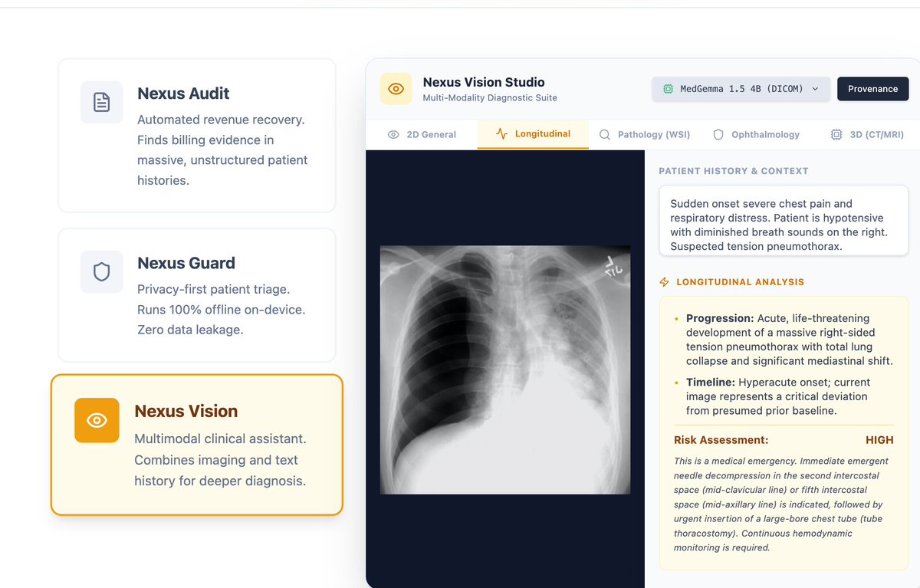Select the Longitudinal tab

(533, 133)
